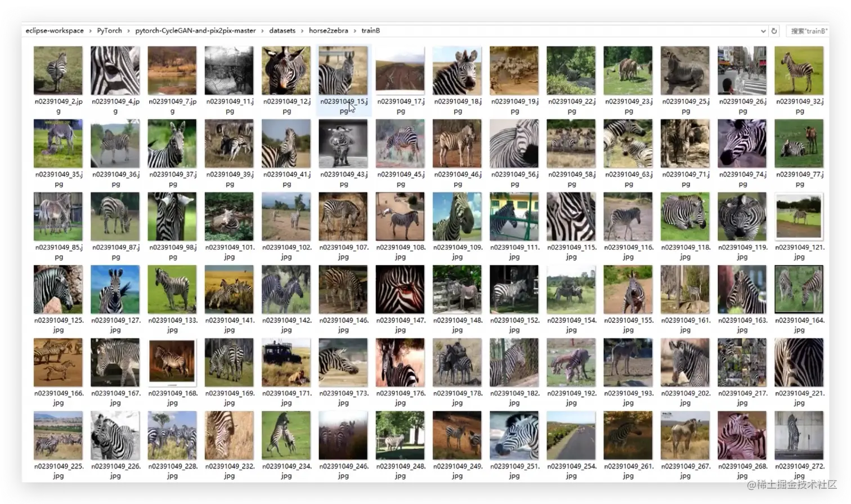The image size is (851, 504).
Task: Focus the trainB search box
Action: click(x=808, y=31)
